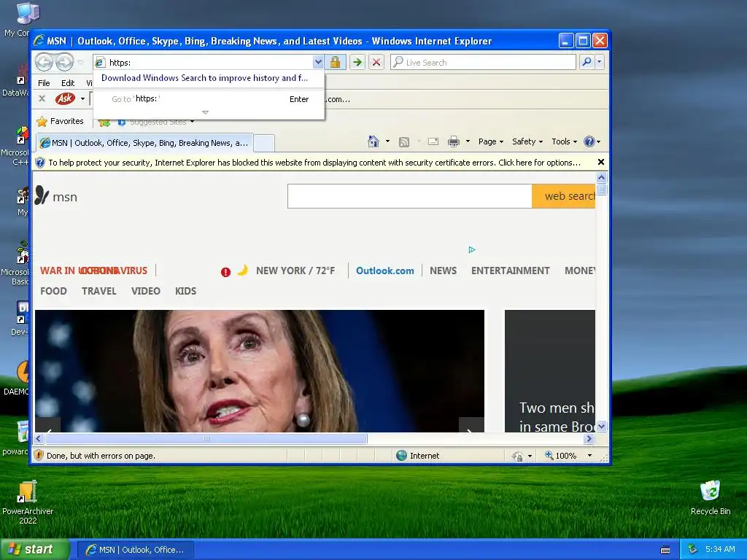Click the slideshow next arrow
Image resolution: width=747 pixels, height=560 pixels.
point(471,425)
